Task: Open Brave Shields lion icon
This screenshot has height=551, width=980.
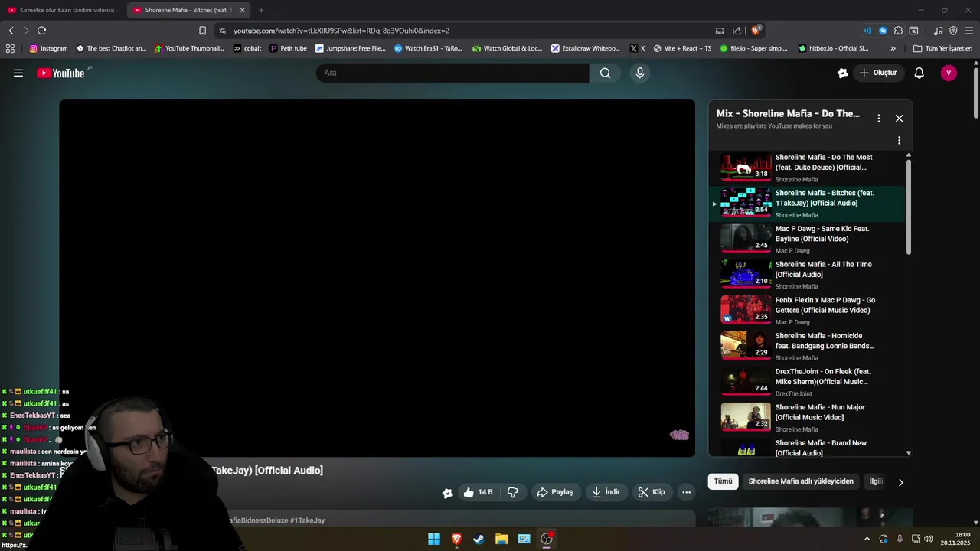Action: tap(756, 31)
